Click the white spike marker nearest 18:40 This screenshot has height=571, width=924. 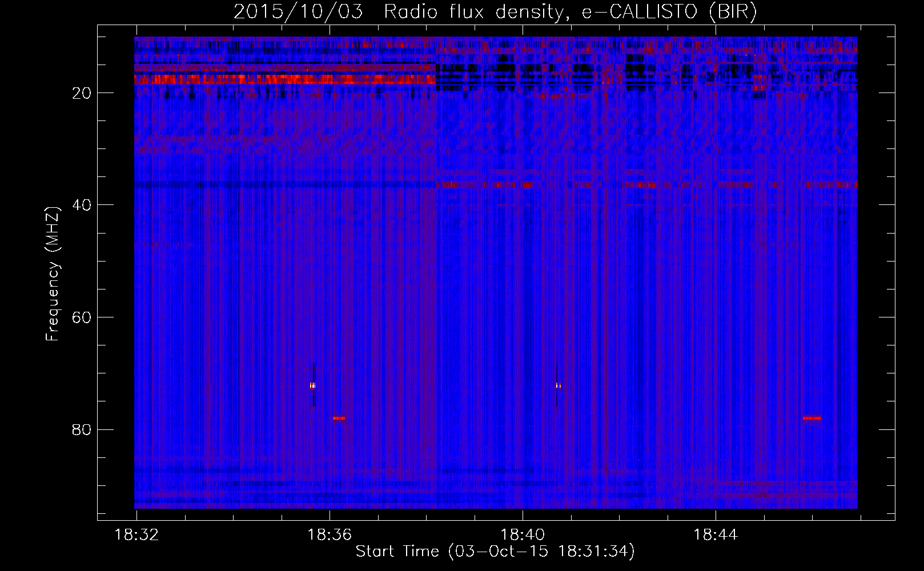click(557, 385)
